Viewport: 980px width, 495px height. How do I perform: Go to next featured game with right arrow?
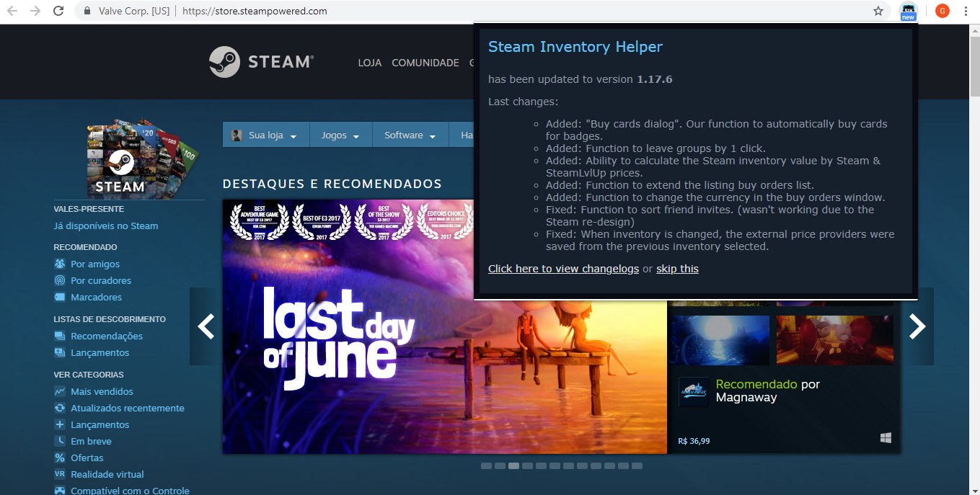click(x=917, y=326)
